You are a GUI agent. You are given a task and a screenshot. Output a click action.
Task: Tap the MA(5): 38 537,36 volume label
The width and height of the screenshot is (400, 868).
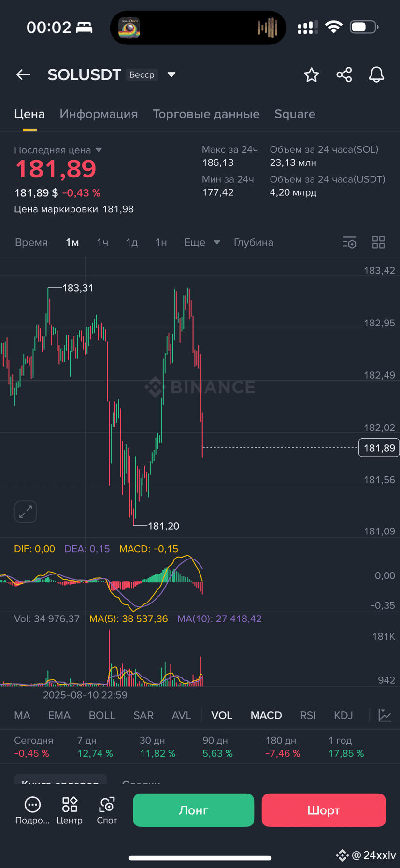point(129,618)
